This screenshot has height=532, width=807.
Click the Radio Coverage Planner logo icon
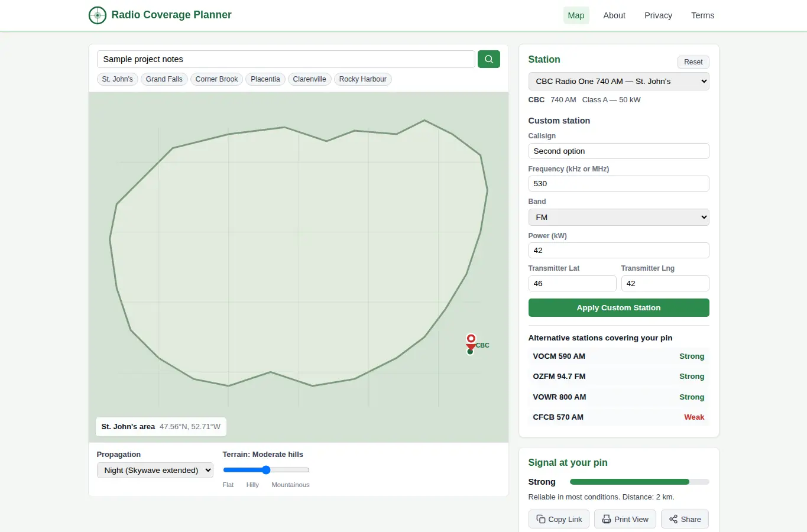98,15
